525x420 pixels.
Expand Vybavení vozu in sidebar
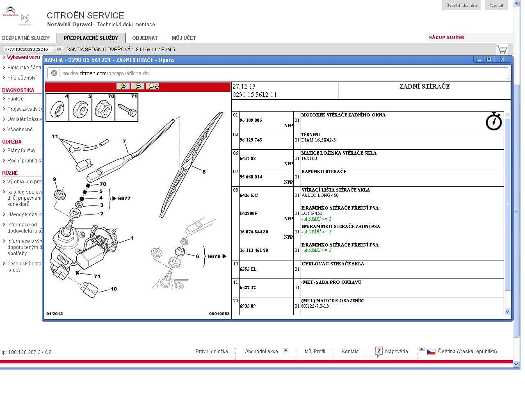click(23, 57)
